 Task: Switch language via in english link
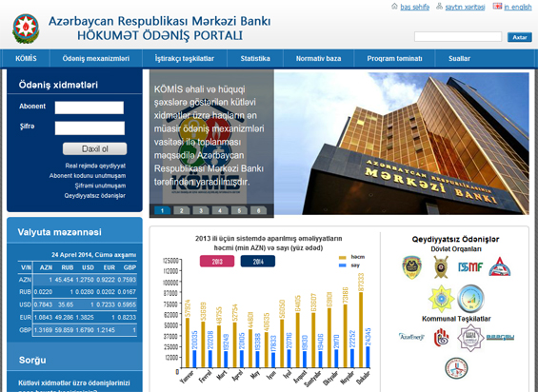click(x=518, y=7)
